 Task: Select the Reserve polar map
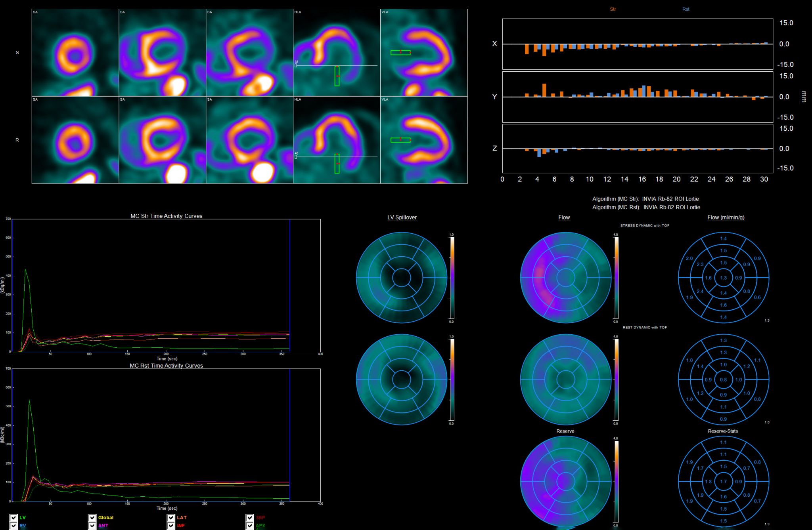565,481
